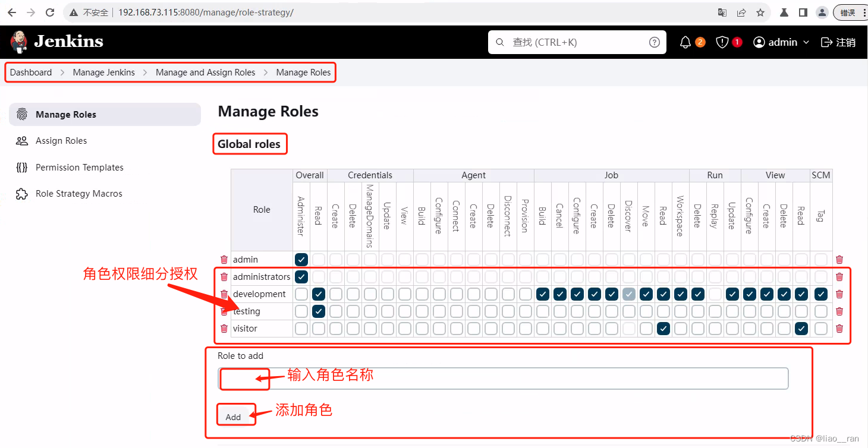Uncheck SCM Tag for development role
Screen dimensions: 868x448
(x=821, y=294)
